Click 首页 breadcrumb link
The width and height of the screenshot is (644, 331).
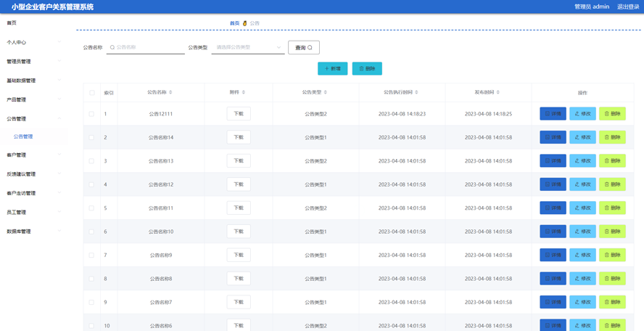[x=234, y=23]
